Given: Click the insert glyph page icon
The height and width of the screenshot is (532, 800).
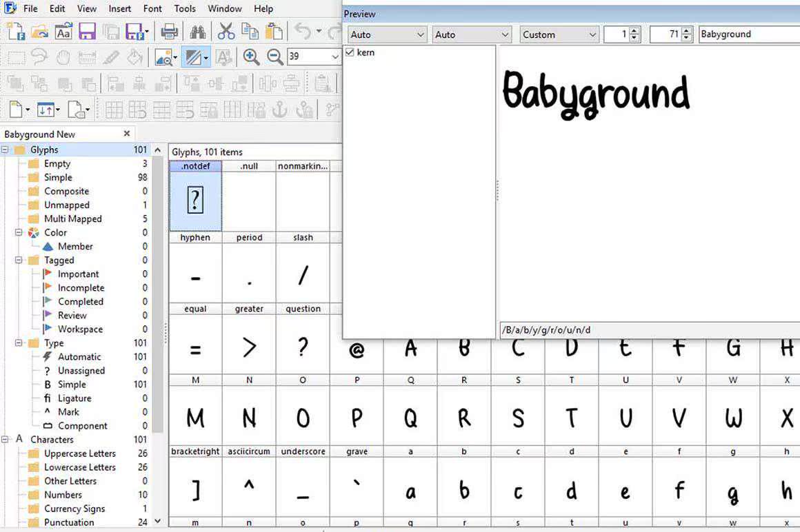Looking at the screenshot, I should click(16, 109).
